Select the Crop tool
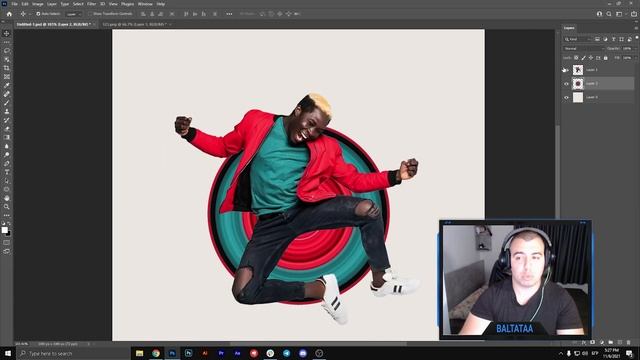The image size is (640, 360). (7, 68)
